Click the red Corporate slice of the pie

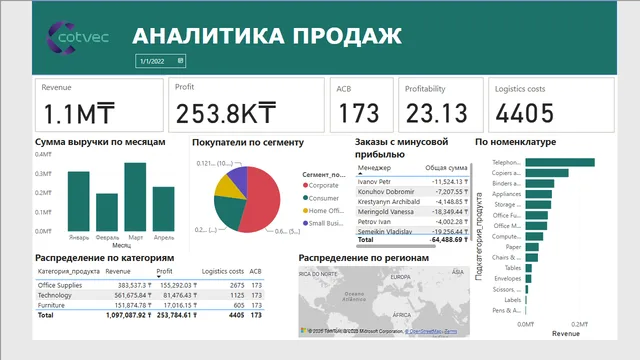(263, 200)
